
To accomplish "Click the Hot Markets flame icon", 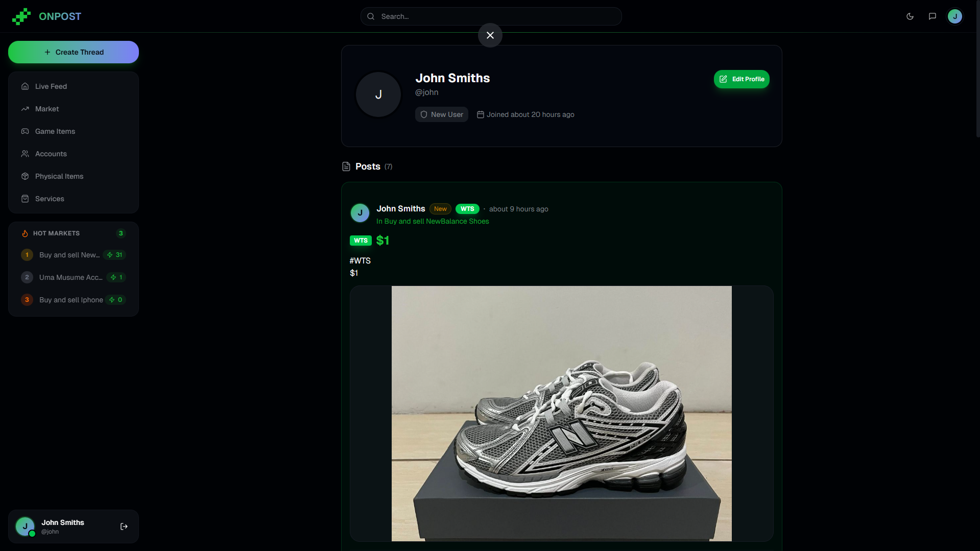I will click(25, 233).
